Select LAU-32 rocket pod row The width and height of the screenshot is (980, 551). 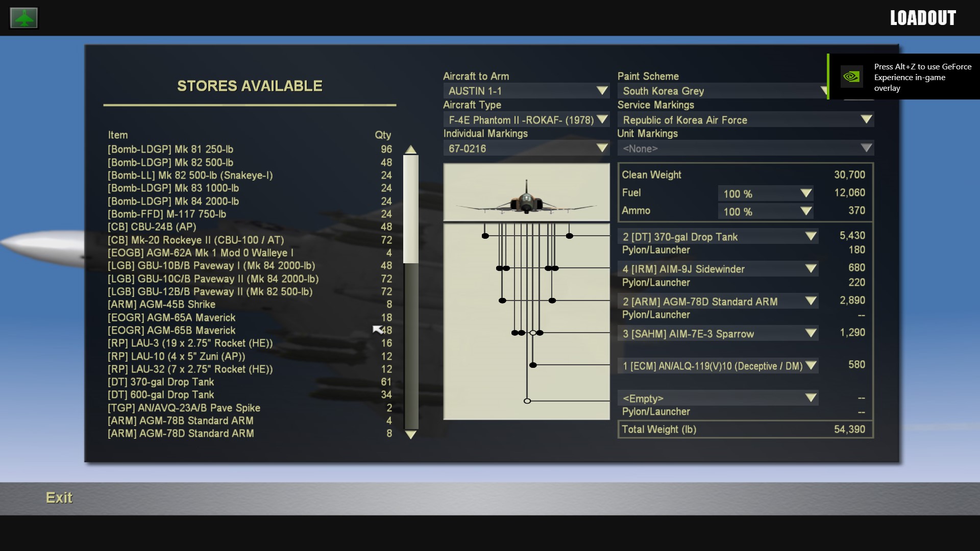pyautogui.click(x=250, y=369)
